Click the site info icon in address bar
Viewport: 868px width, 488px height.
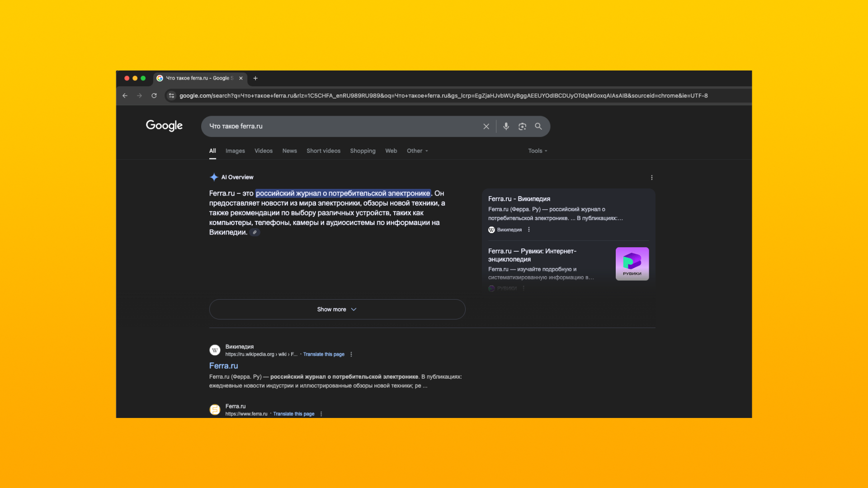[x=171, y=96]
